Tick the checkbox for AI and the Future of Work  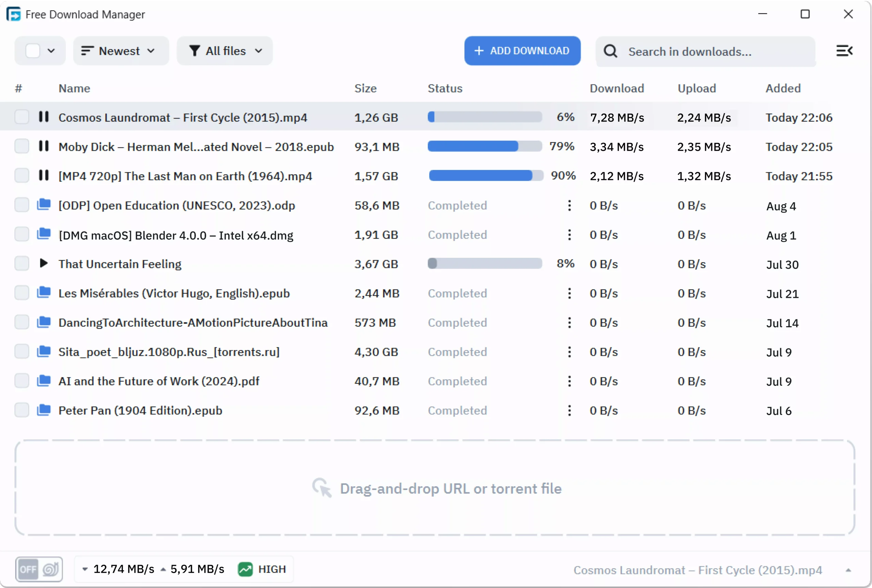(x=21, y=381)
